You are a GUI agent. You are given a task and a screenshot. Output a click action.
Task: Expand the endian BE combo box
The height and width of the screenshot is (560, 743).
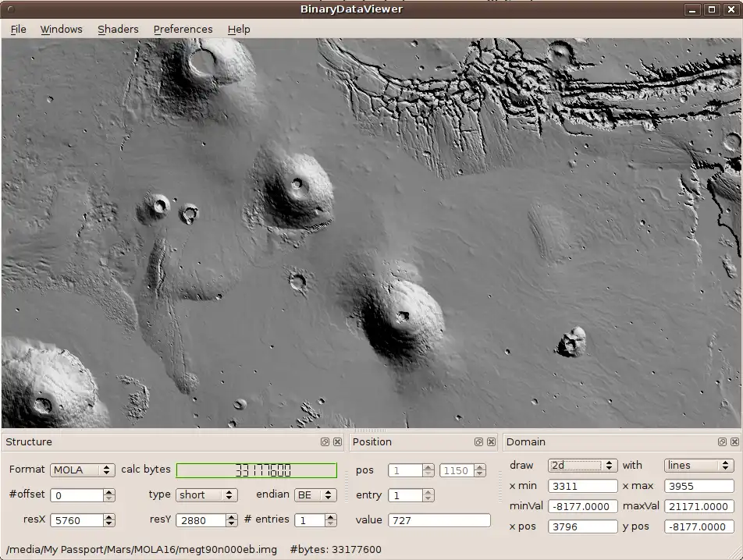315,495
